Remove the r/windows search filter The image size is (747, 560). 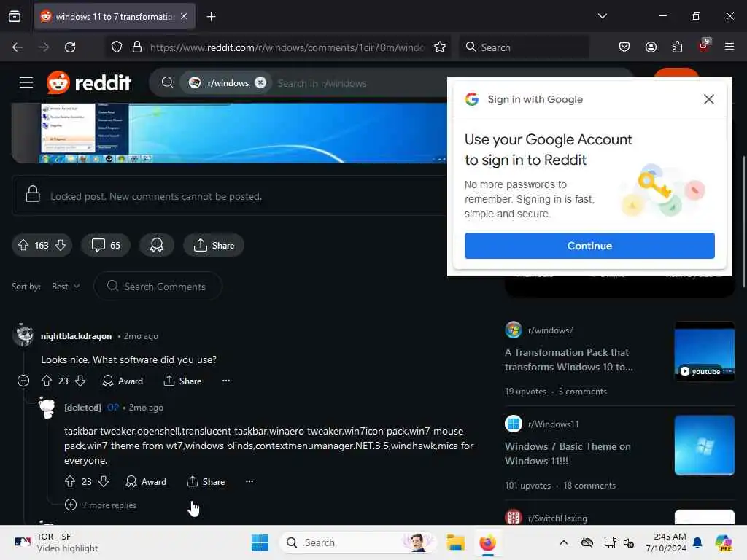pyautogui.click(x=260, y=82)
